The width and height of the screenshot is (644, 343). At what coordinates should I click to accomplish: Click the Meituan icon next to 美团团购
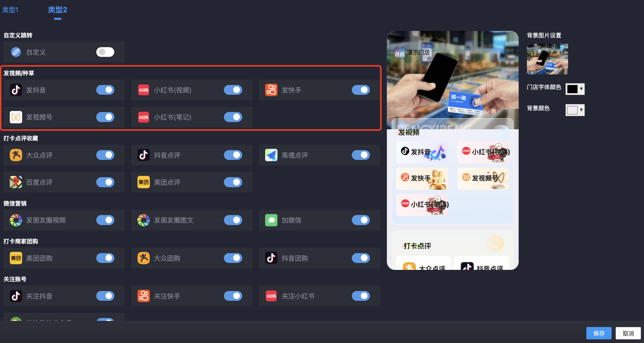tap(16, 258)
